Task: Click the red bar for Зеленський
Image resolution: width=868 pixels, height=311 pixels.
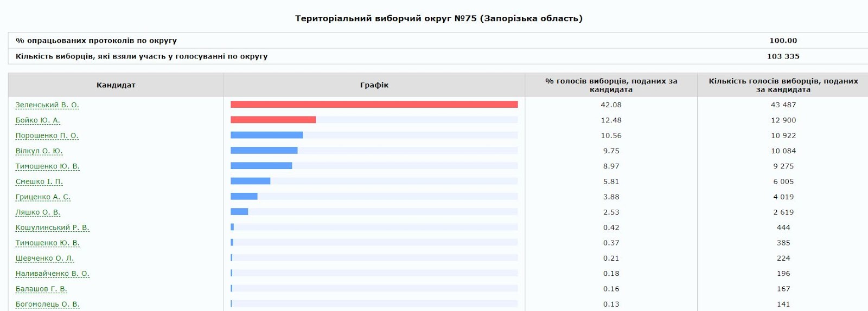Action: click(x=374, y=105)
